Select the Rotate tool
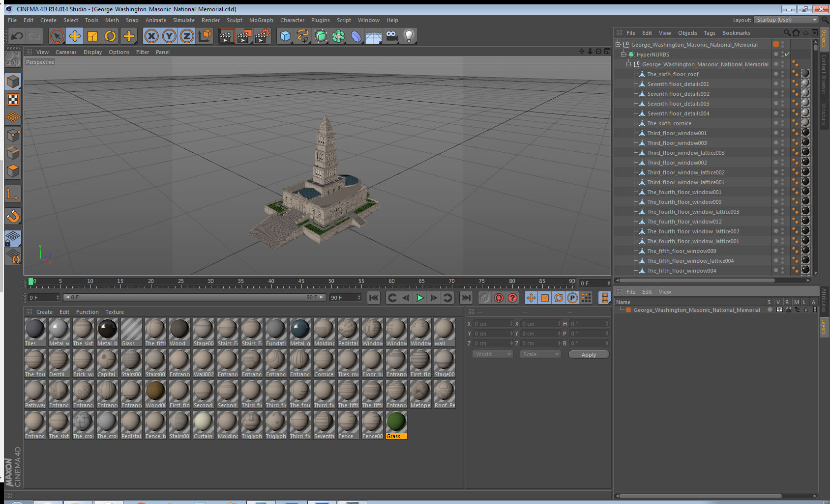This screenshot has height=504, width=830. [x=110, y=36]
